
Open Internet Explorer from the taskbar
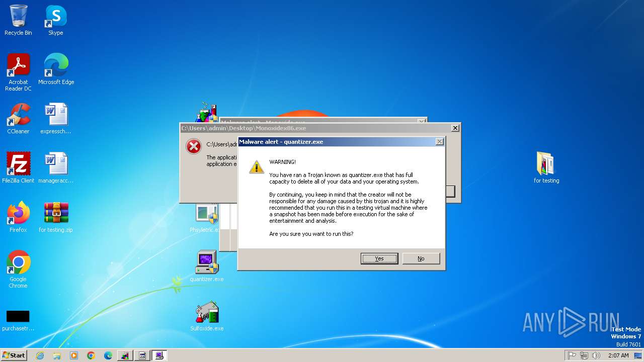click(x=40, y=355)
